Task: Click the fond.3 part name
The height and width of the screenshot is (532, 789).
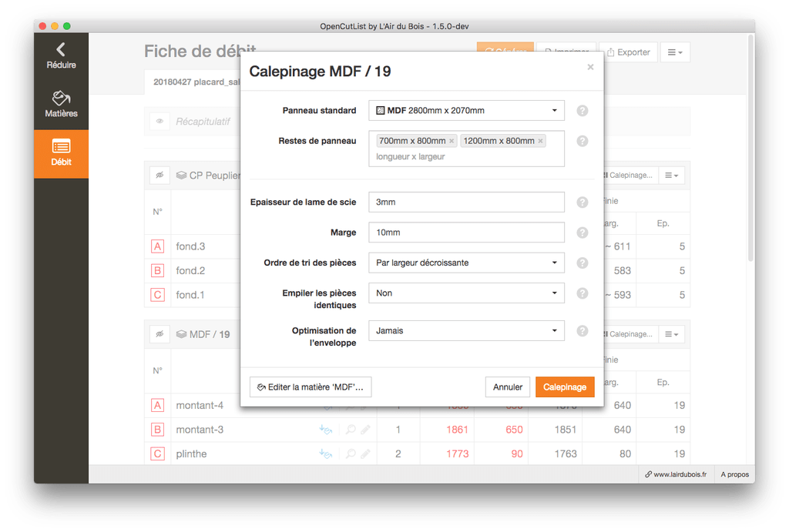Action: click(190, 246)
